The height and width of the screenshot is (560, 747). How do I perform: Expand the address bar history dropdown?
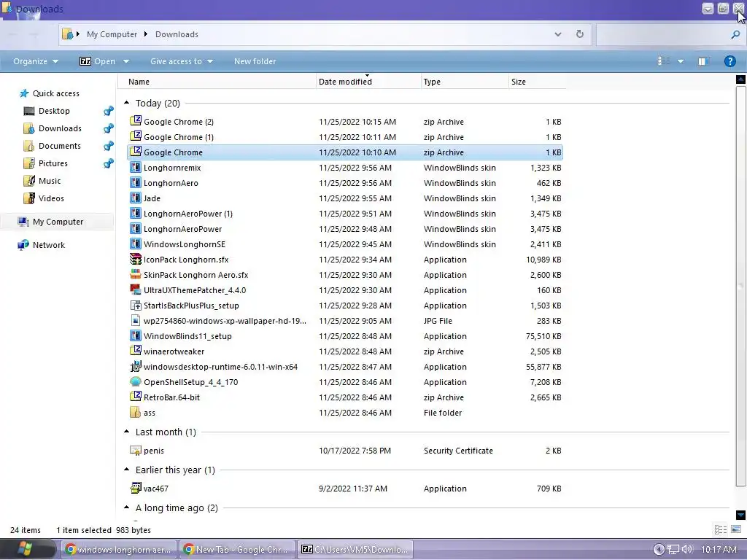(x=558, y=34)
